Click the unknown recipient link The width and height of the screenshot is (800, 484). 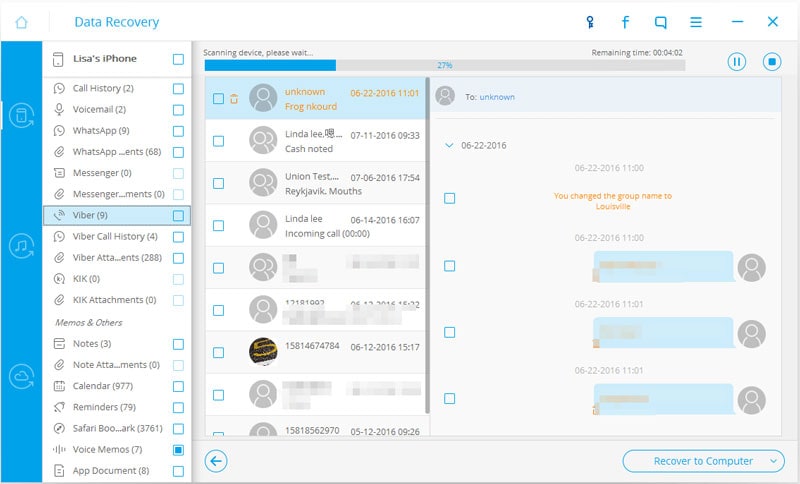(497, 97)
